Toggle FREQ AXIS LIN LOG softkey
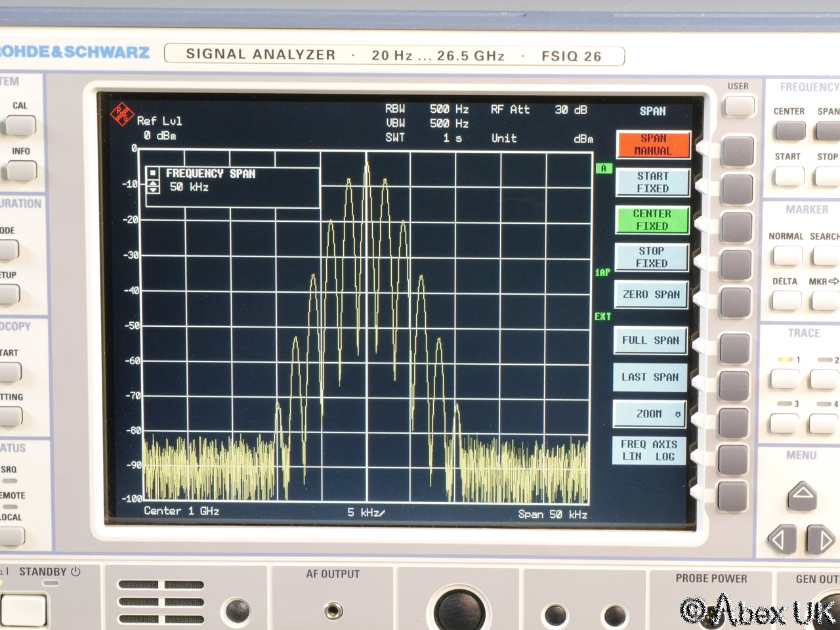840x630 pixels. (649, 450)
